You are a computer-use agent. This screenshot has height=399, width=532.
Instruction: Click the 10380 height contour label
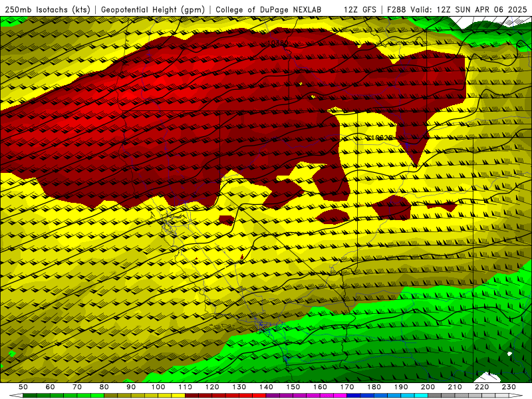pyautogui.click(x=278, y=43)
